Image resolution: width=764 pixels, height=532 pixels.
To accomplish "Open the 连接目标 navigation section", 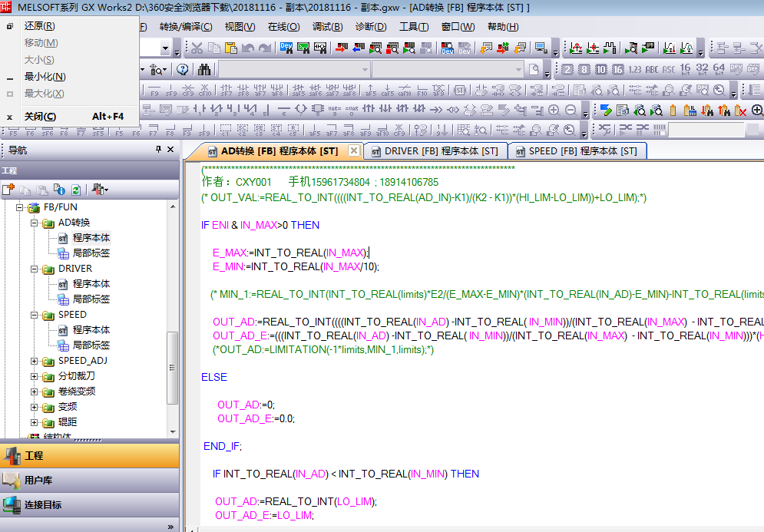I will point(43,505).
